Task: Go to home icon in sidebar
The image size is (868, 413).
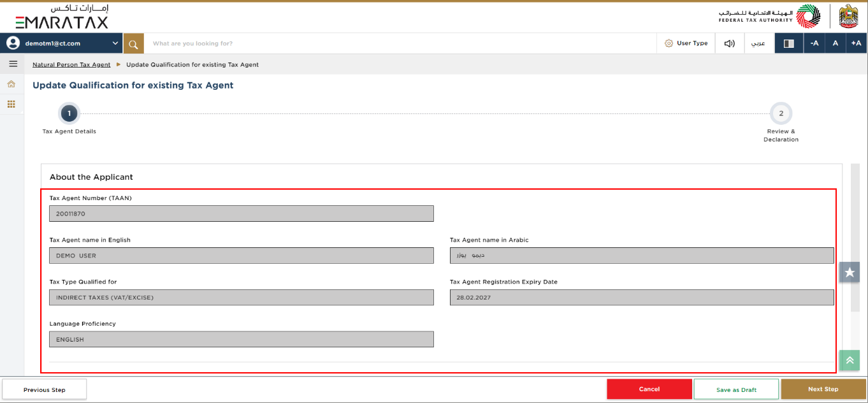Action: [11, 84]
